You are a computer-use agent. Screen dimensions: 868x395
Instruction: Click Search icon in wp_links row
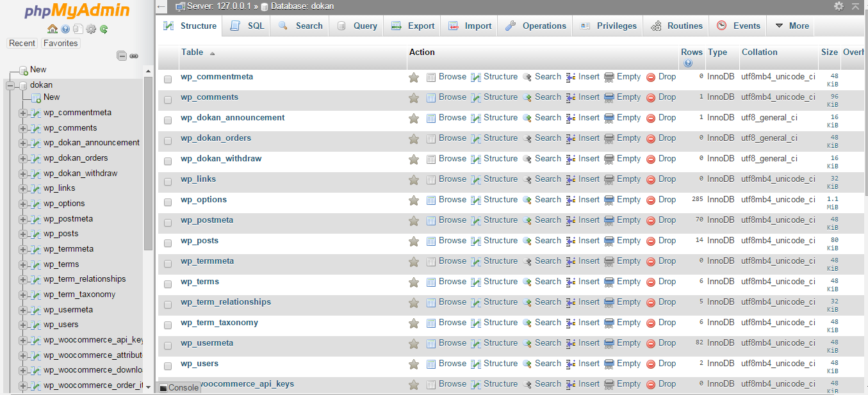click(527, 180)
